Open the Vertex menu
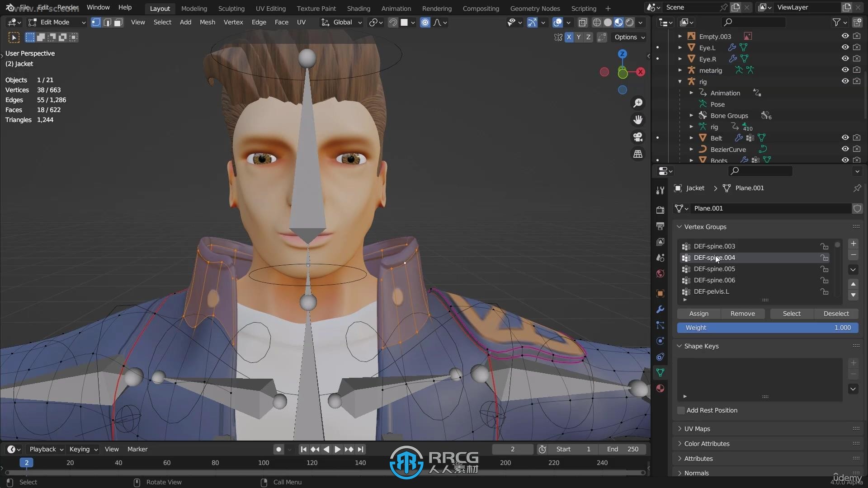This screenshot has width=868, height=488. click(x=233, y=22)
